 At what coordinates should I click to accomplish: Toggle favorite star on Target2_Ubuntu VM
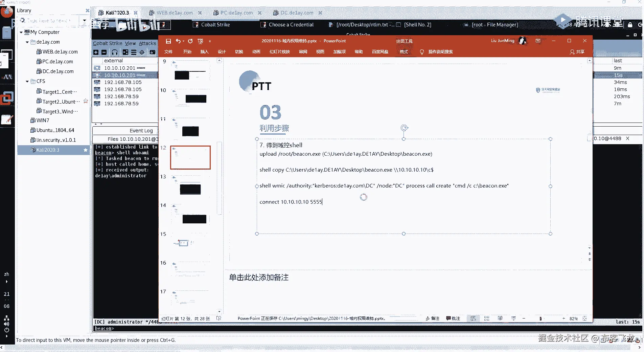[x=86, y=101]
